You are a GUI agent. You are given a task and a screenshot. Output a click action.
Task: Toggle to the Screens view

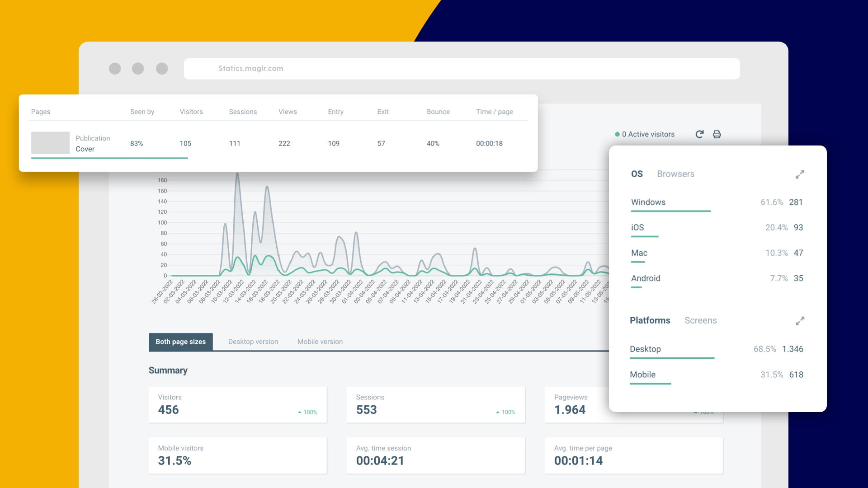point(700,320)
